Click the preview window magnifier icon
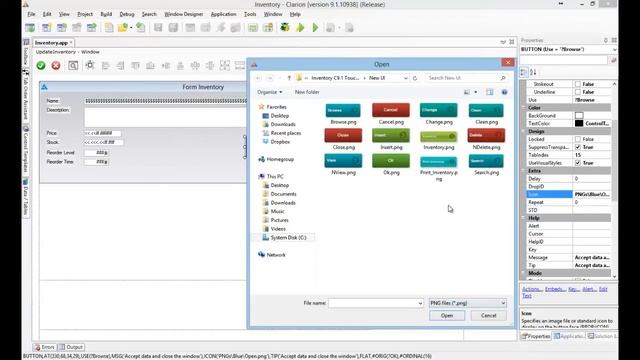Viewport: 640px width, 360px height. point(73,65)
